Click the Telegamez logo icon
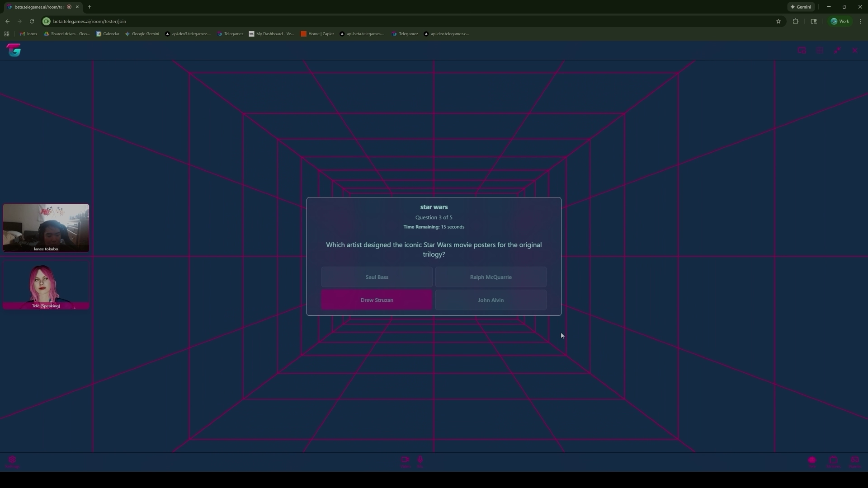The image size is (868, 488). click(x=14, y=50)
